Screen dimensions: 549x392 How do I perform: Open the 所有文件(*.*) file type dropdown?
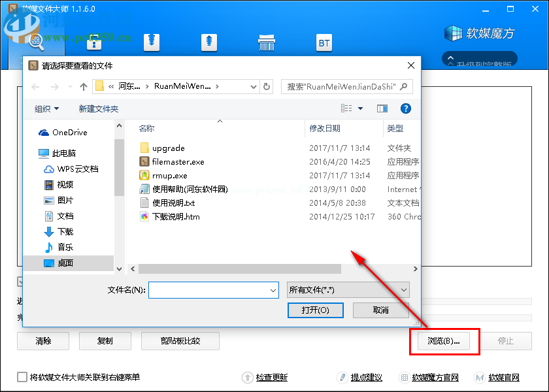pos(348,290)
